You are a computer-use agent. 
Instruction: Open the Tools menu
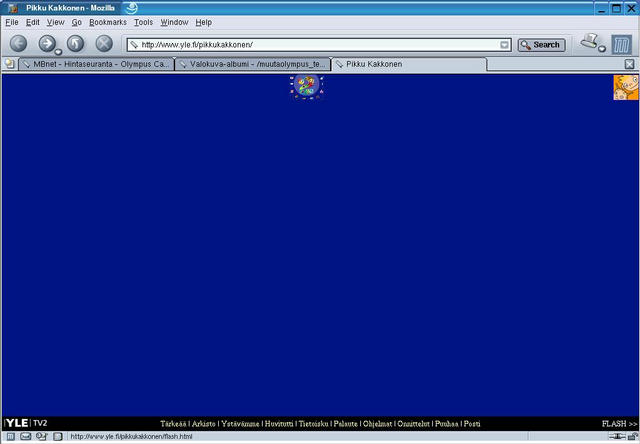click(x=143, y=22)
